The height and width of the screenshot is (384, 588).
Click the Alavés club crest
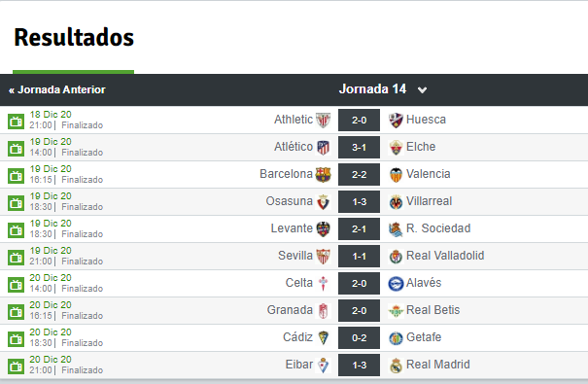396,284
